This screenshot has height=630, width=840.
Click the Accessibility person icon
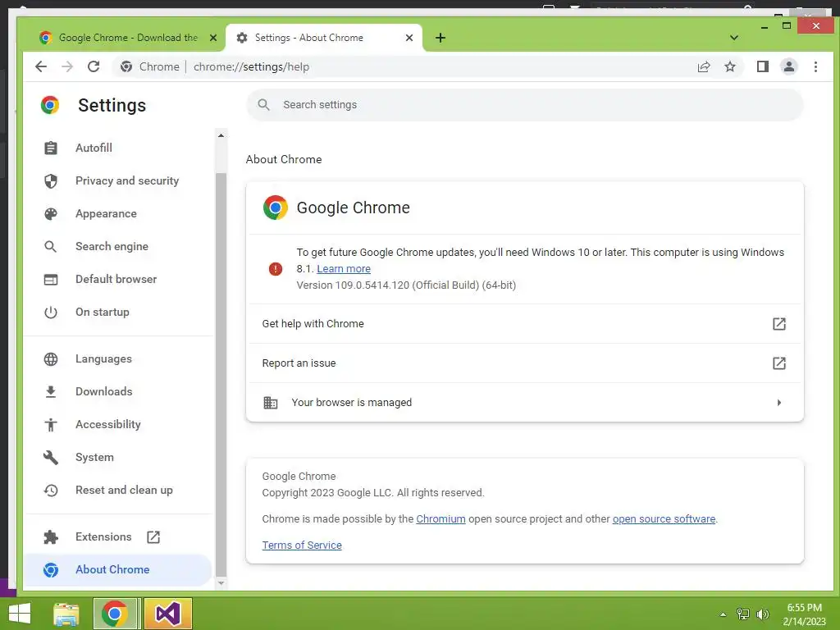pos(50,424)
